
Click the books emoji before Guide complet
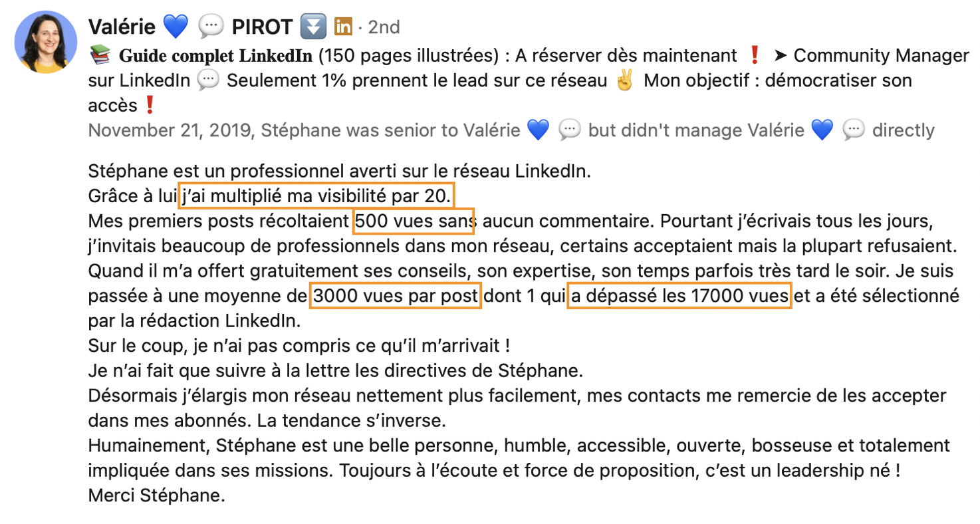(x=100, y=56)
